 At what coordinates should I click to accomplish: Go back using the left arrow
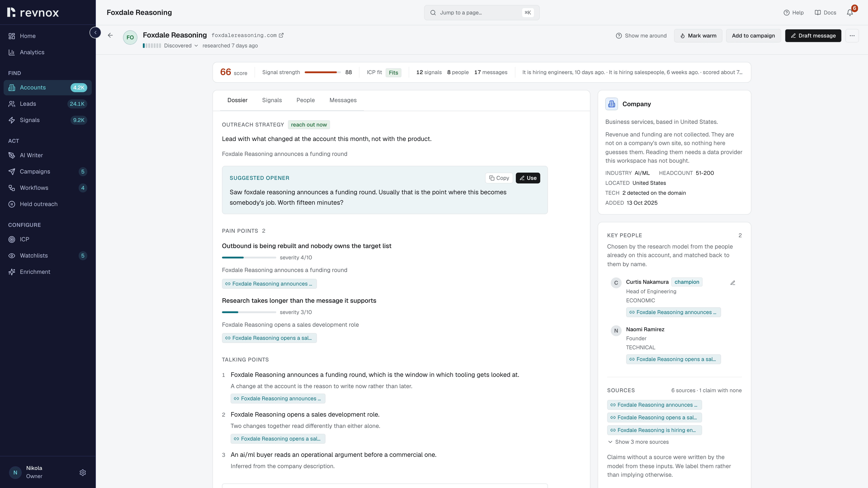(110, 35)
